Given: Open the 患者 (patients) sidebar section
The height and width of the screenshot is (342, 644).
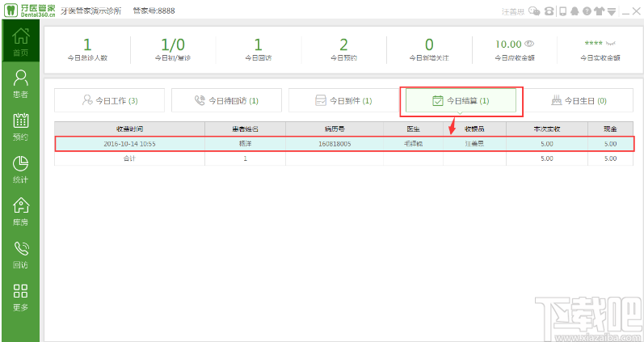Looking at the screenshot, I should click(20, 84).
